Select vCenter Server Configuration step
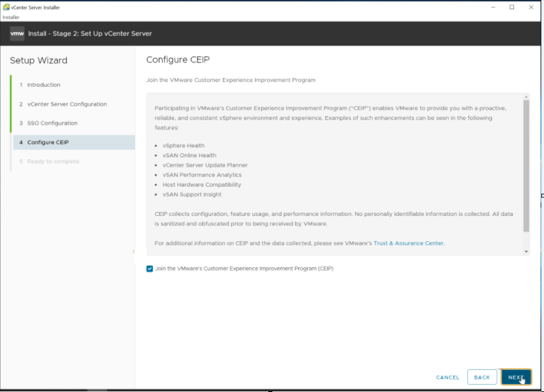 pos(67,104)
